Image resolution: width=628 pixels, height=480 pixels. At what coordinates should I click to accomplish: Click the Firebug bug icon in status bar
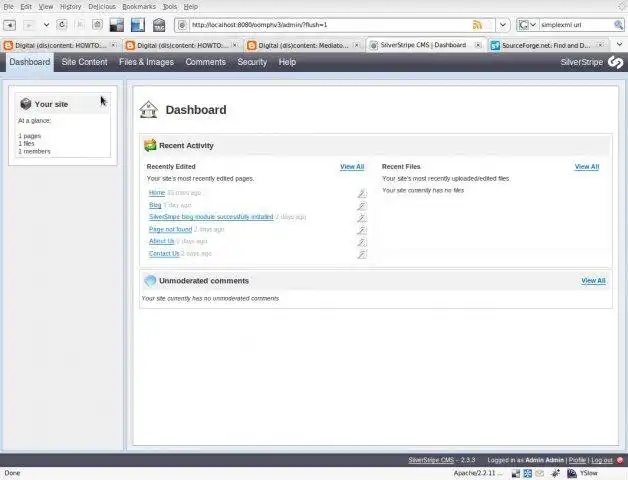(x=556, y=473)
